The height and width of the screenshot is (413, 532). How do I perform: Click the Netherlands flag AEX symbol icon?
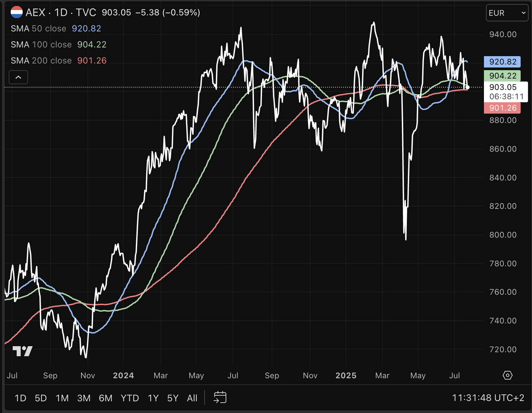(16, 12)
